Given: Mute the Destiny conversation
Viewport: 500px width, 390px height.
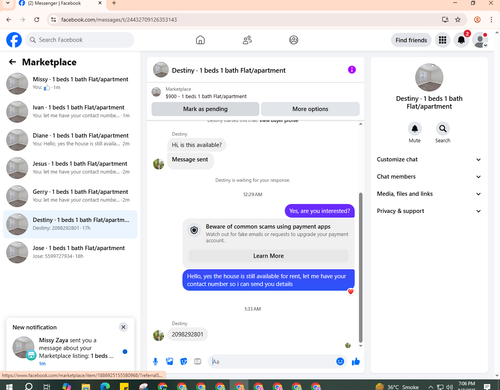Looking at the screenshot, I should [x=415, y=129].
